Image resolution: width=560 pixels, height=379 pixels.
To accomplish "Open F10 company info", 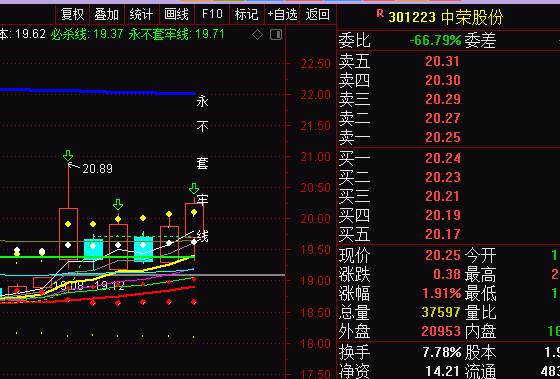I will (x=212, y=15).
